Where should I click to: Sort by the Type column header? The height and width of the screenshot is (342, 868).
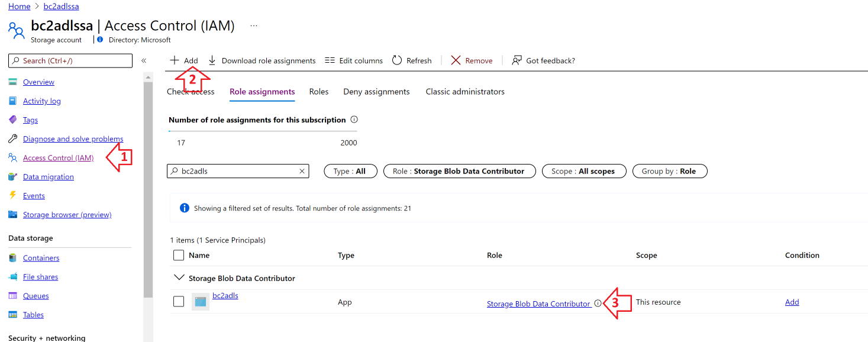click(346, 255)
